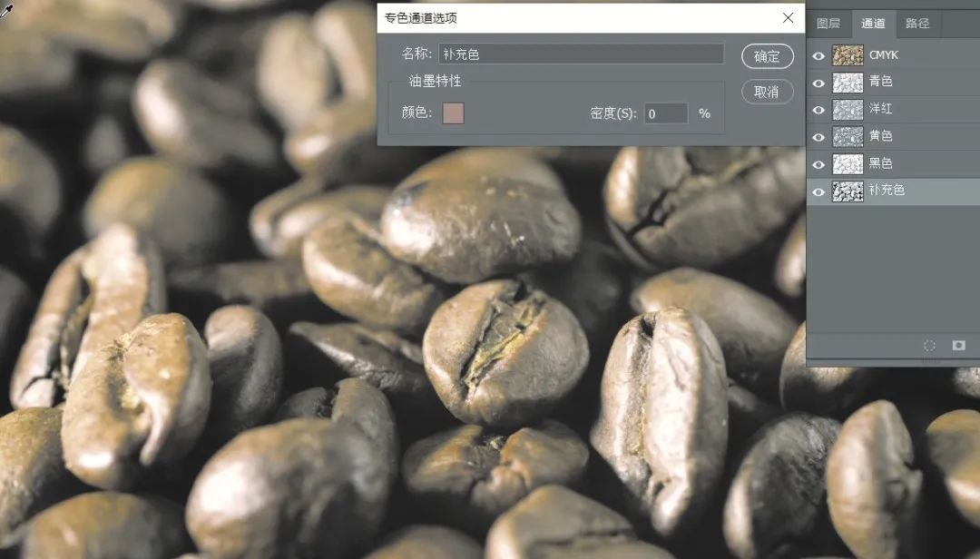Viewport: 980px width, 559px height.
Task: Switch to the 图层 tab
Action: [828, 24]
